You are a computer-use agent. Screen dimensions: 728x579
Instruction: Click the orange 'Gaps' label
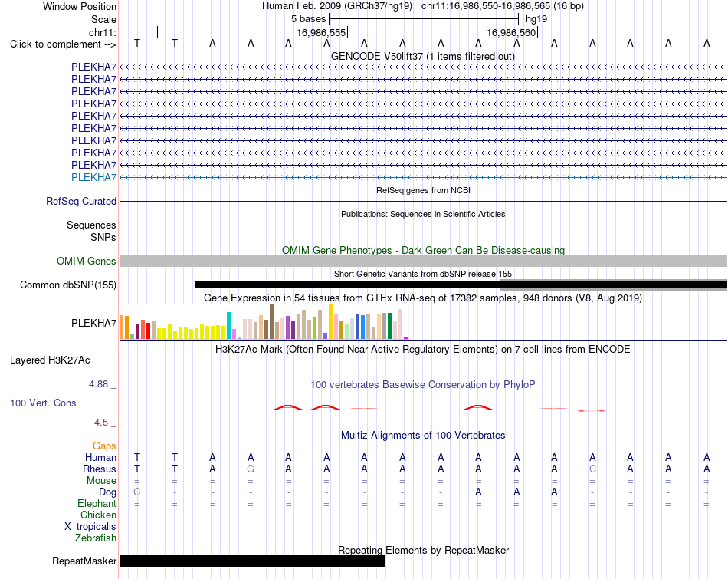[104, 446]
